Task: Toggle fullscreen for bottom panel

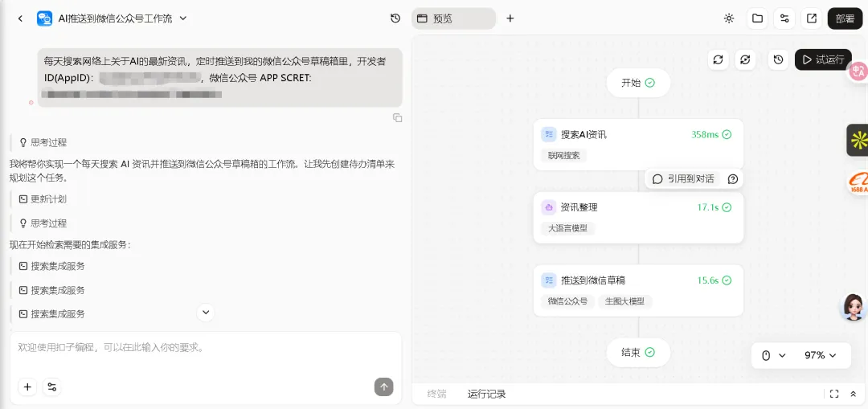Action: coord(834,394)
